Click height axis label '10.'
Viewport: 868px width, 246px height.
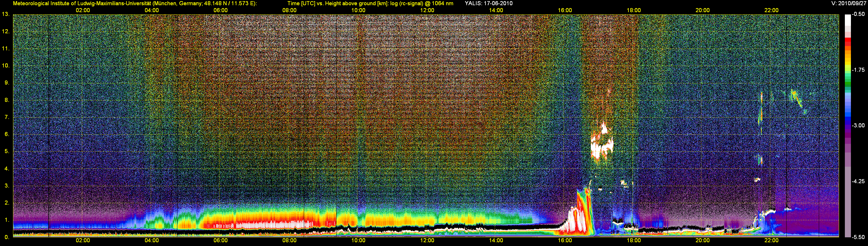point(6,65)
